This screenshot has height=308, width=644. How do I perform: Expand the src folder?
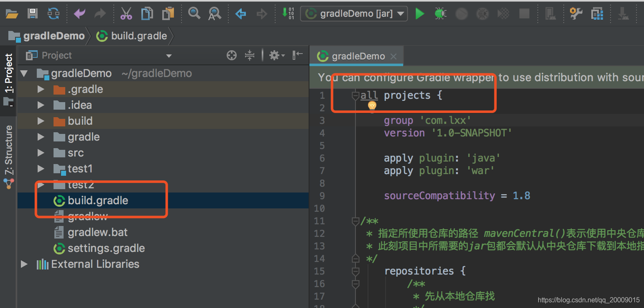coord(41,153)
